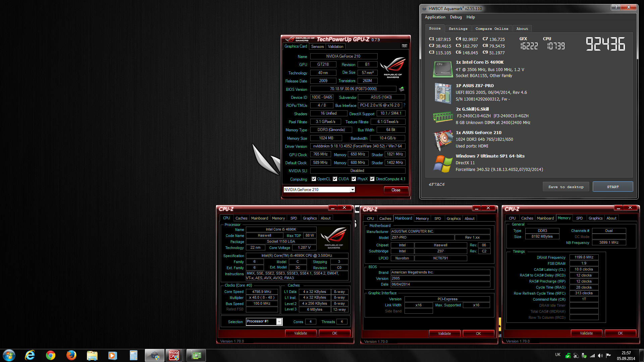This screenshot has width=644, height=362.
Task: Open Help menu in Aquamark
Action: coord(471,17)
